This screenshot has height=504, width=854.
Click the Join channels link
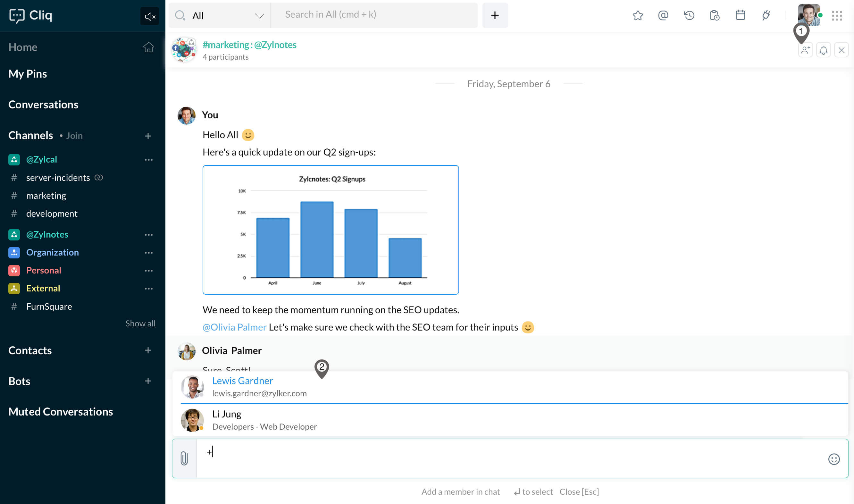click(x=74, y=136)
